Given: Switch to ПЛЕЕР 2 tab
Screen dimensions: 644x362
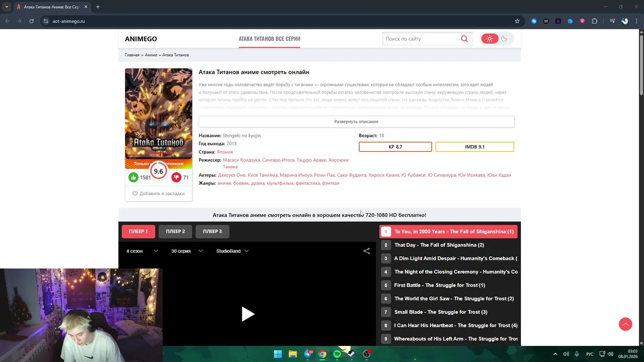Looking at the screenshot, I should tap(175, 231).
